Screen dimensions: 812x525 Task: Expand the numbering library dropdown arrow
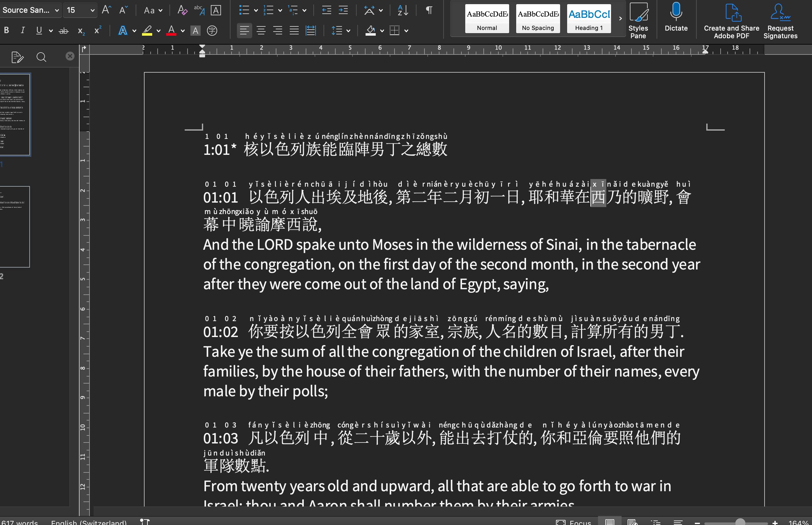coord(280,10)
